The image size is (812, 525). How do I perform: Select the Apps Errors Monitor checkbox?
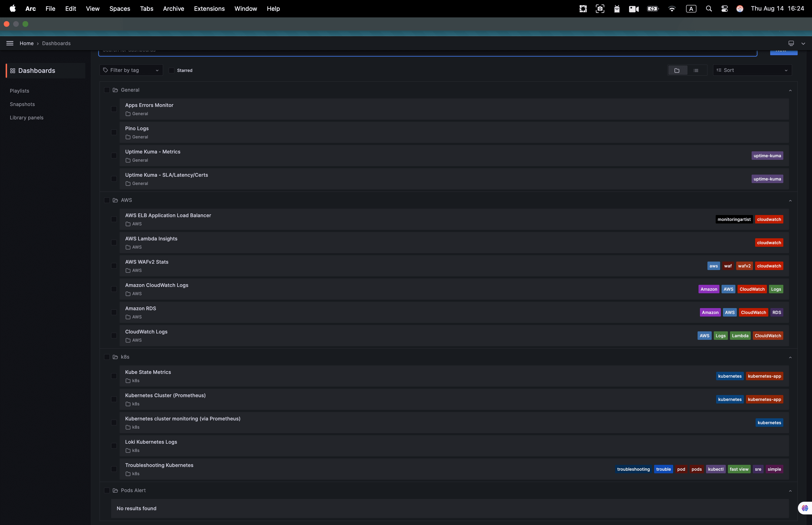pyautogui.click(x=114, y=109)
